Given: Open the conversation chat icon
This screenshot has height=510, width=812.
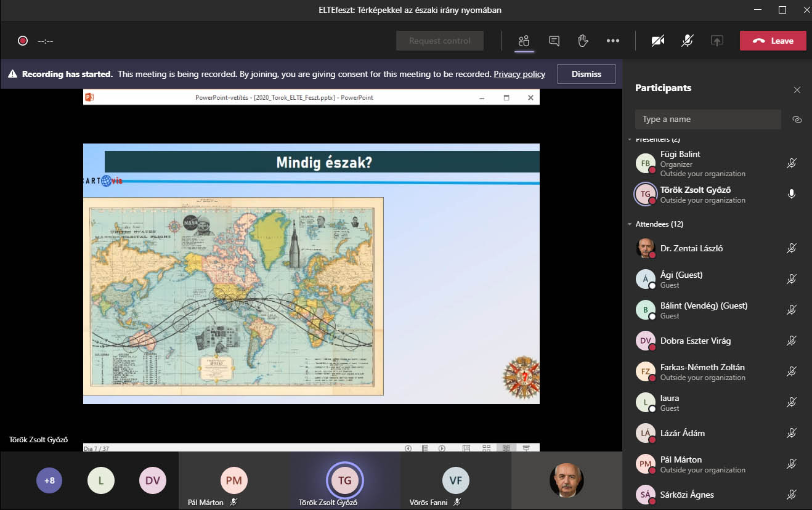Looking at the screenshot, I should (554, 41).
